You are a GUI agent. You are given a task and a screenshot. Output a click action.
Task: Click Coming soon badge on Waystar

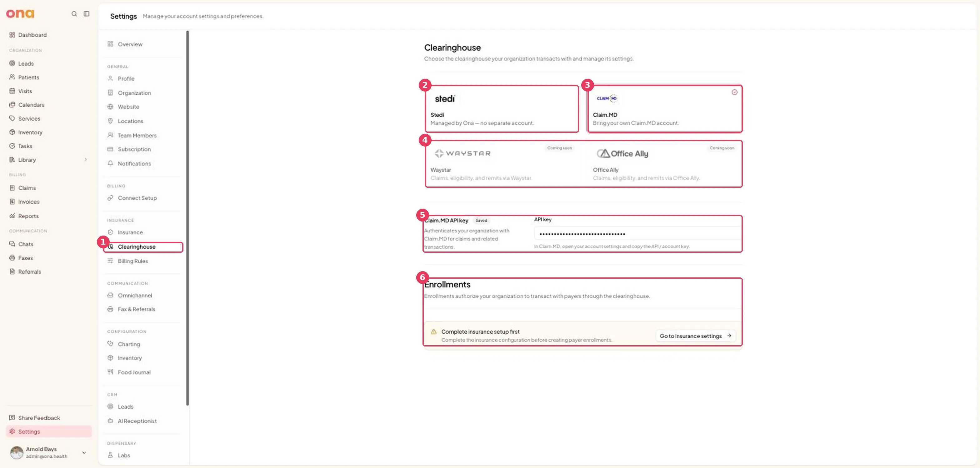tap(559, 148)
